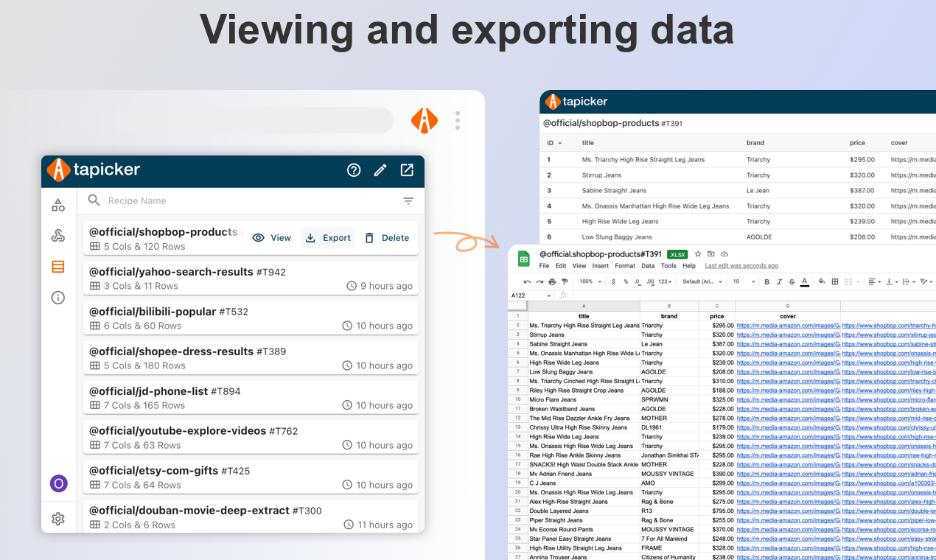This screenshot has height=560, width=936.
Task: Click the redo icon in Sheets toolbar
Action: coord(539,281)
